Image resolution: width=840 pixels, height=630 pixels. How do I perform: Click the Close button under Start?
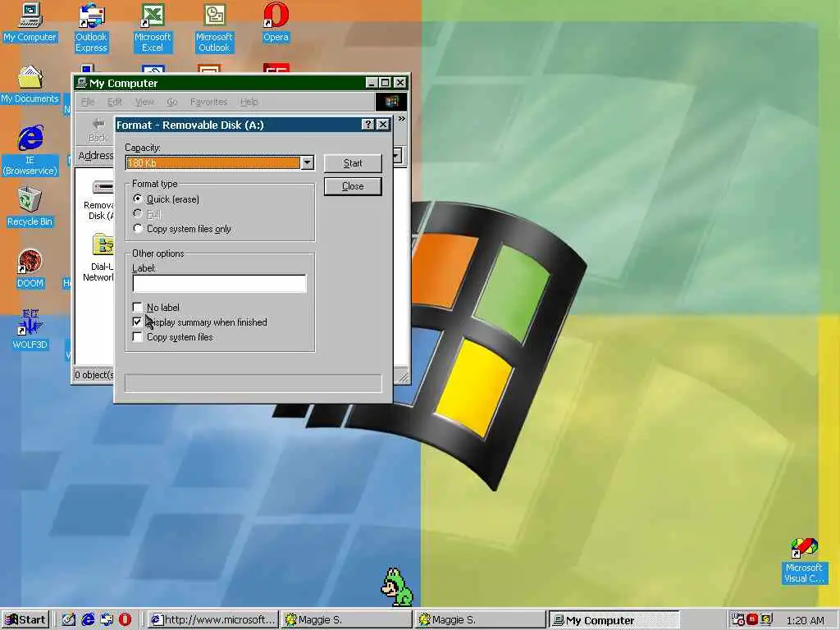[x=353, y=186]
